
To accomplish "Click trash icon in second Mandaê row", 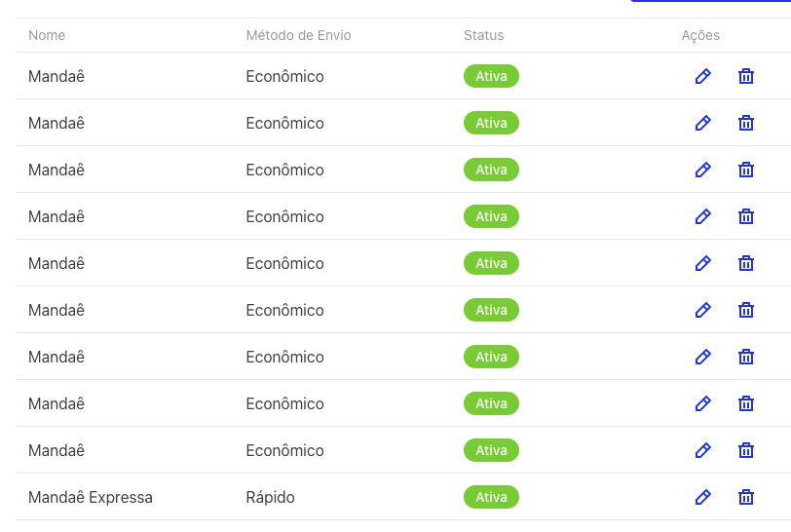I will click(x=746, y=123).
